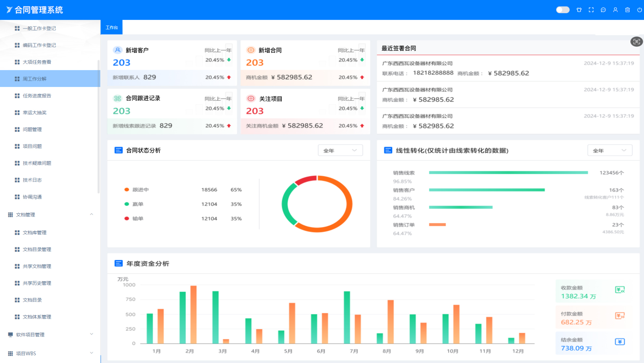Screen dimensions: 644x363
Task: Click the 123456个 sales leads count
Action: (x=612, y=173)
